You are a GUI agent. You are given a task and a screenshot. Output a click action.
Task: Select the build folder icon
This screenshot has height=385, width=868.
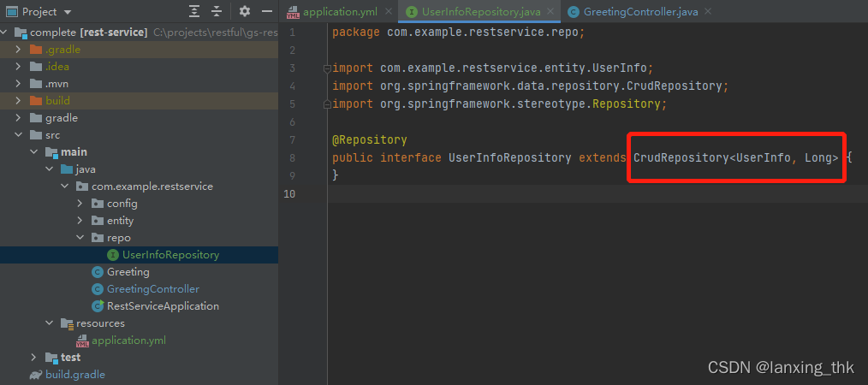click(36, 101)
